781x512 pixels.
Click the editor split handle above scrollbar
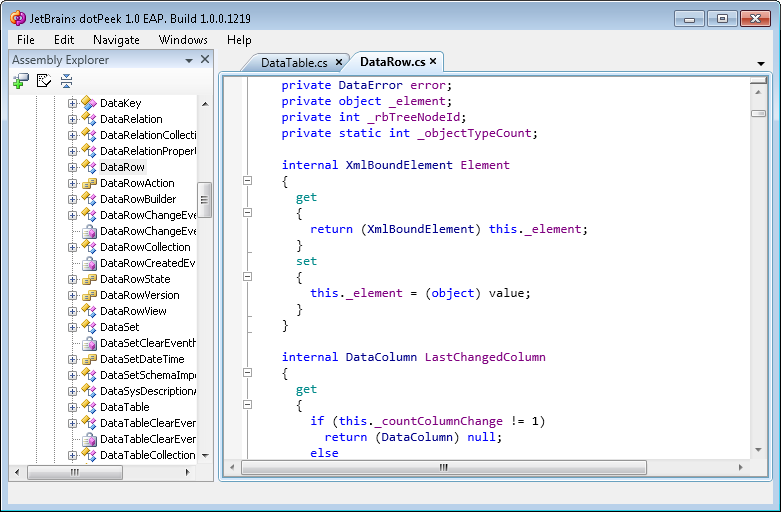click(758, 81)
